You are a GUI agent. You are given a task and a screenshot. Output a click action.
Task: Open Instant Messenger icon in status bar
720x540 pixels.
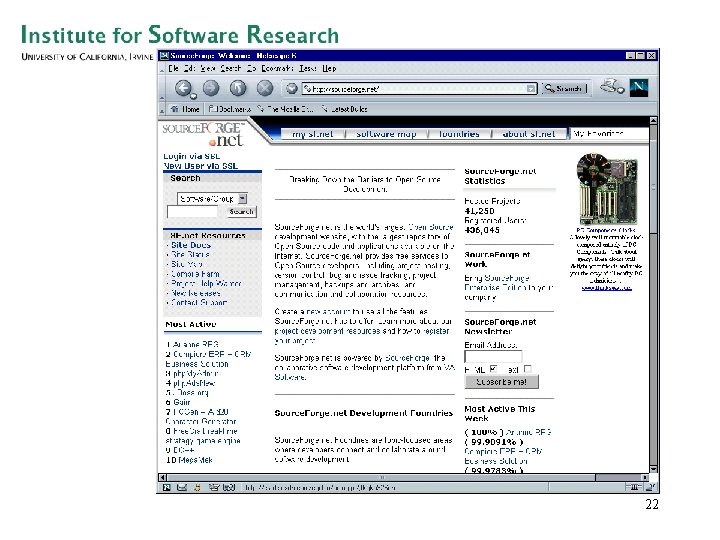(x=197, y=487)
